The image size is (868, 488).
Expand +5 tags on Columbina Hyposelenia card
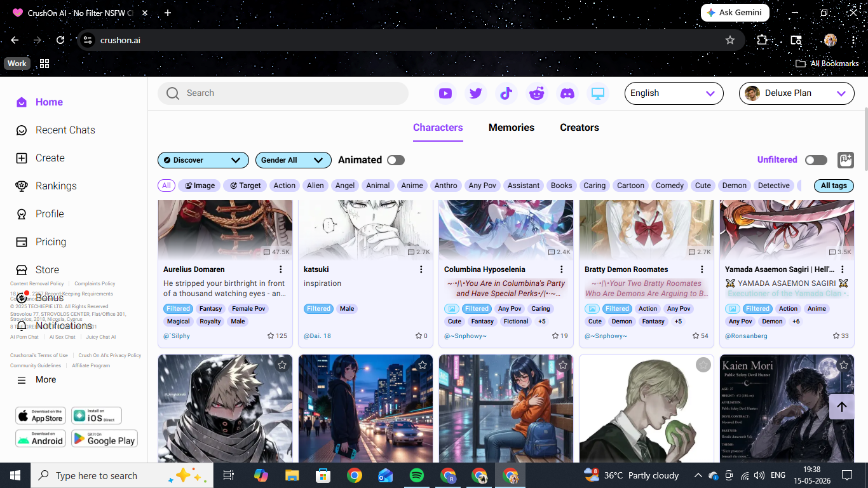(x=542, y=322)
